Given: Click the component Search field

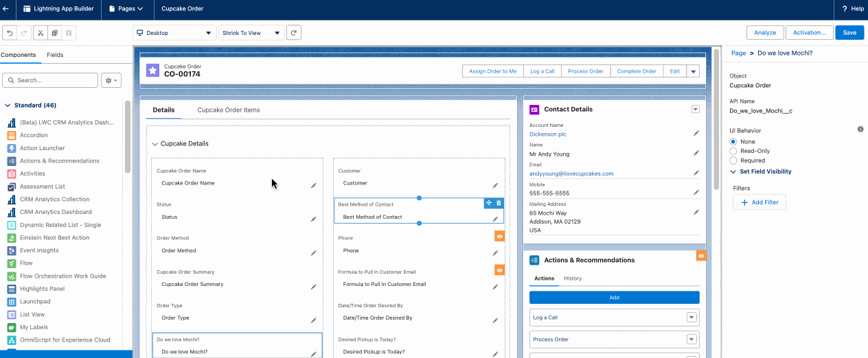Looking at the screenshot, I should click(x=50, y=80).
